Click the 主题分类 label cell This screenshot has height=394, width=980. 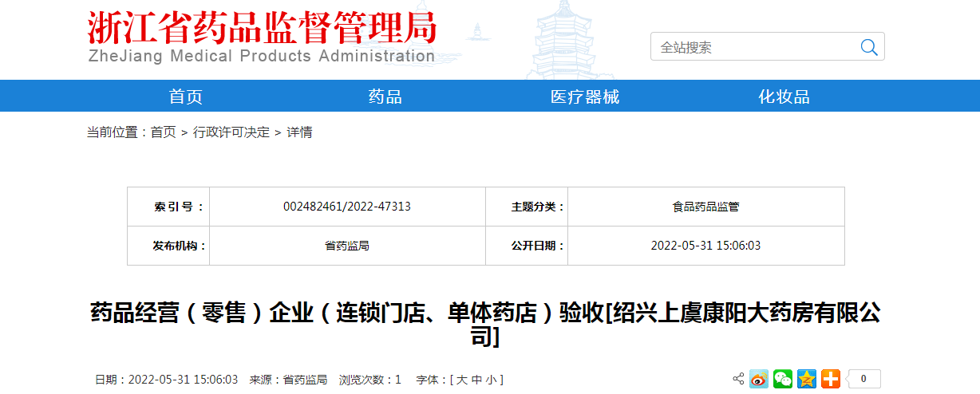tap(527, 207)
